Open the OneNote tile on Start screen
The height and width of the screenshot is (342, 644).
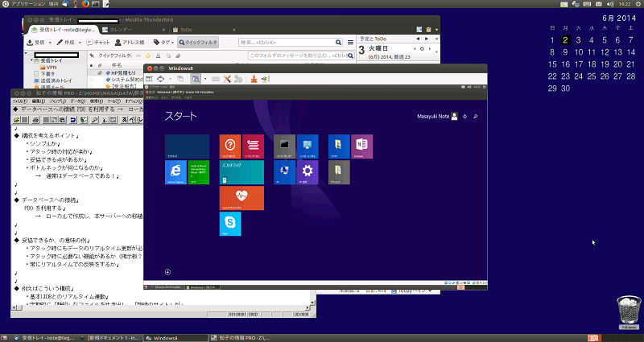(x=361, y=146)
